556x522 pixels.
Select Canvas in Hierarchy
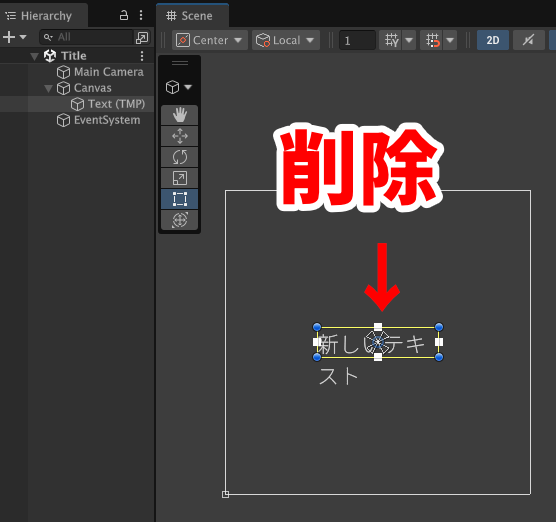click(77, 88)
